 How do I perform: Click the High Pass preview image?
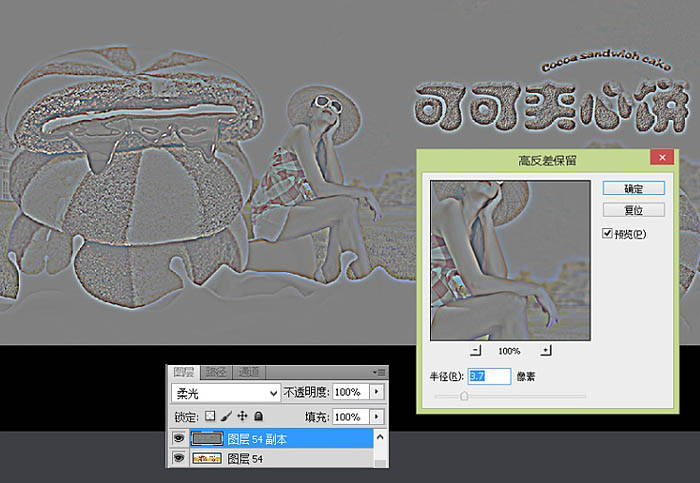(510, 260)
